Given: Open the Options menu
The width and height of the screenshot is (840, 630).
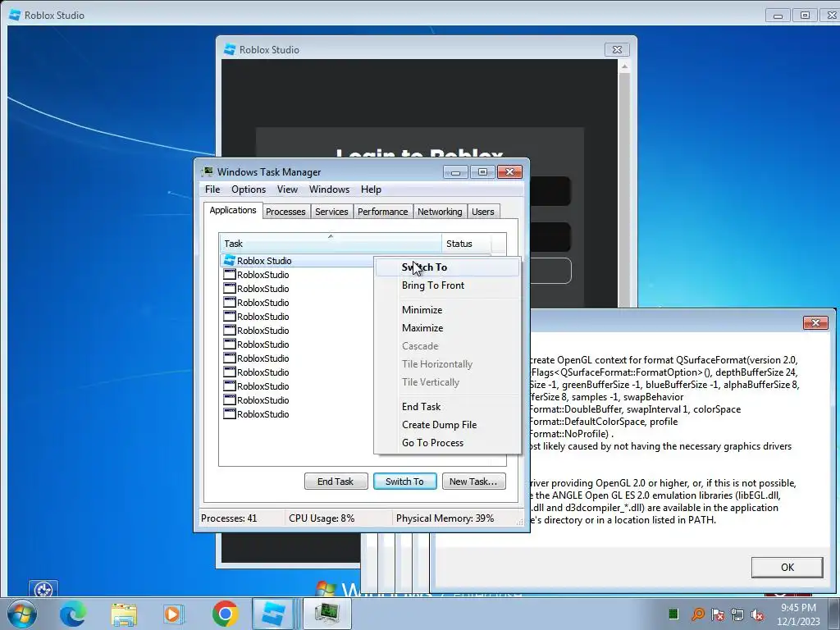Looking at the screenshot, I should [249, 189].
